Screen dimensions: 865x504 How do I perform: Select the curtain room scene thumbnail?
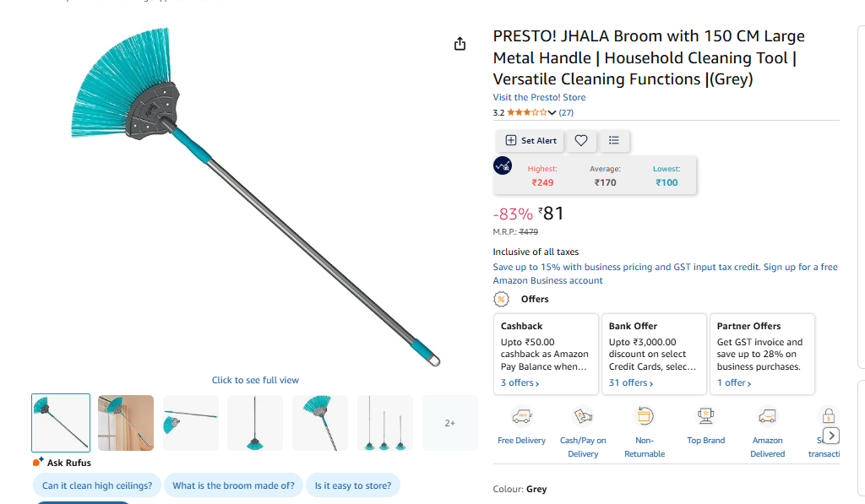tap(126, 423)
